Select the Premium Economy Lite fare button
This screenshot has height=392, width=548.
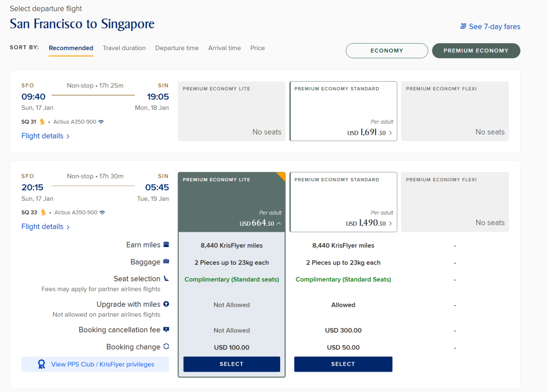pyautogui.click(x=232, y=364)
